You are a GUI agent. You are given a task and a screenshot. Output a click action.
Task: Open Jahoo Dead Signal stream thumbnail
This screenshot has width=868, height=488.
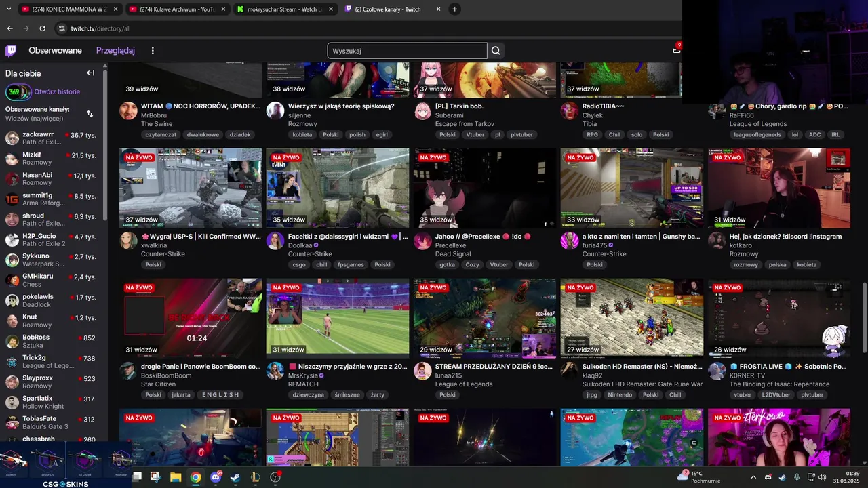(x=485, y=188)
